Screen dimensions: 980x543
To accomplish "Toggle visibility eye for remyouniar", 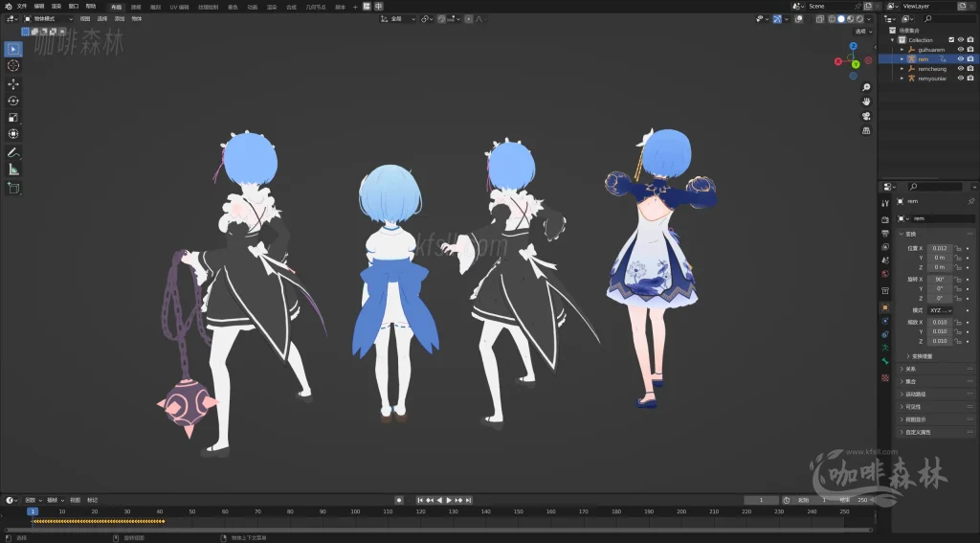I will (x=961, y=79).
